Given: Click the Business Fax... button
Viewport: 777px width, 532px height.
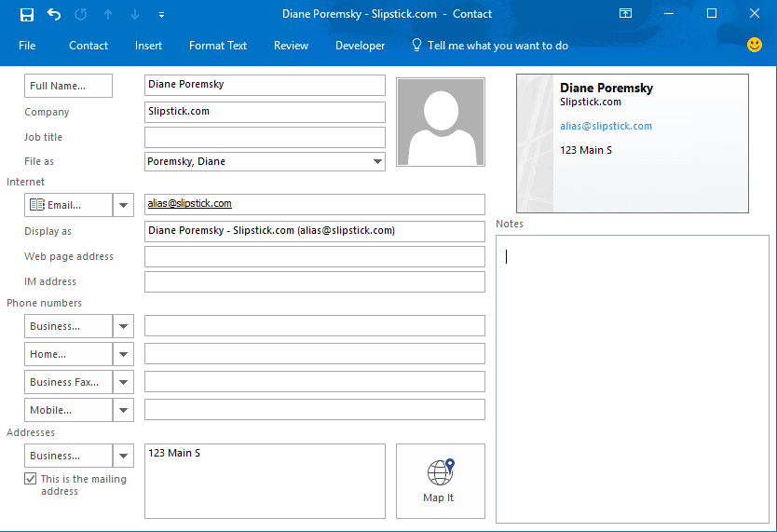Looking at the screenshot, I should coord(68,382).
